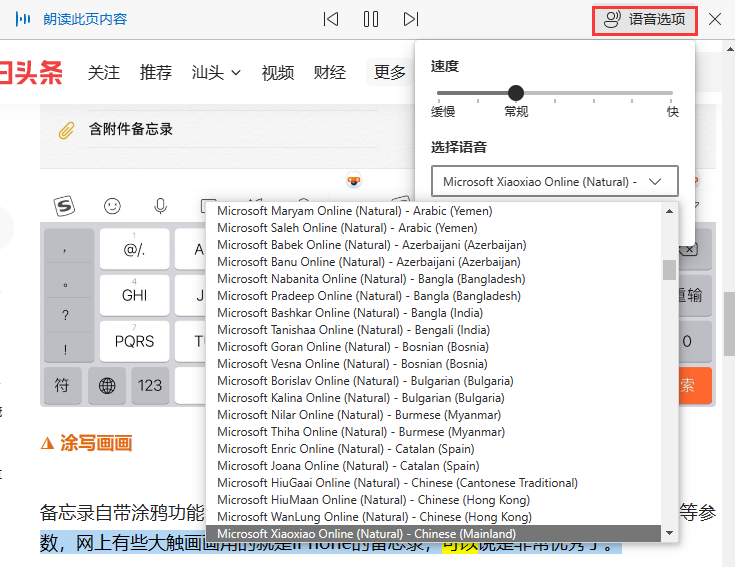Choose Microsoft Vesna Bosnian voice
The image size is (735, 567).
[434, 364]
